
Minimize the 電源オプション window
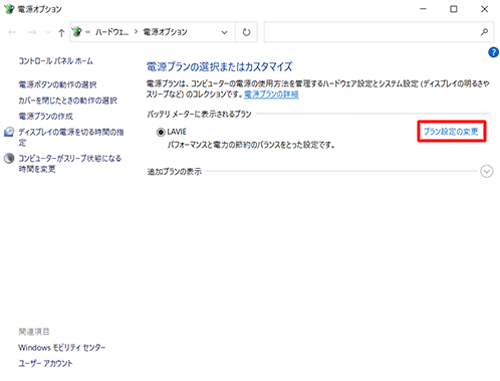(x=423, y=9)
